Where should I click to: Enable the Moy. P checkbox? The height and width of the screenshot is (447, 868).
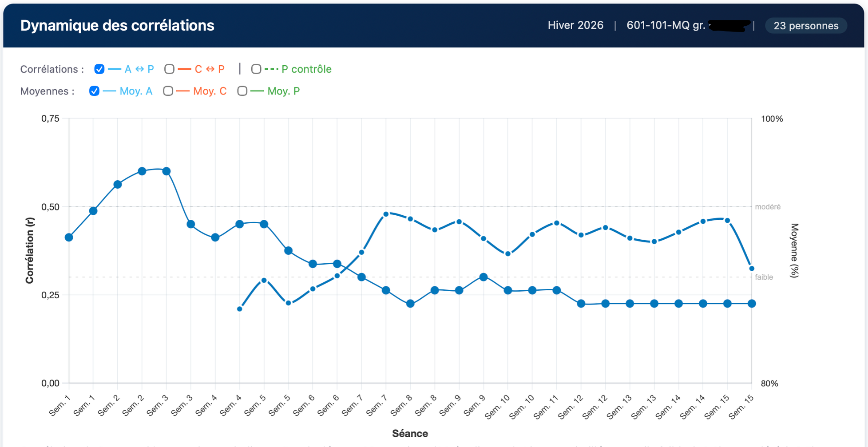pos(242,91)
